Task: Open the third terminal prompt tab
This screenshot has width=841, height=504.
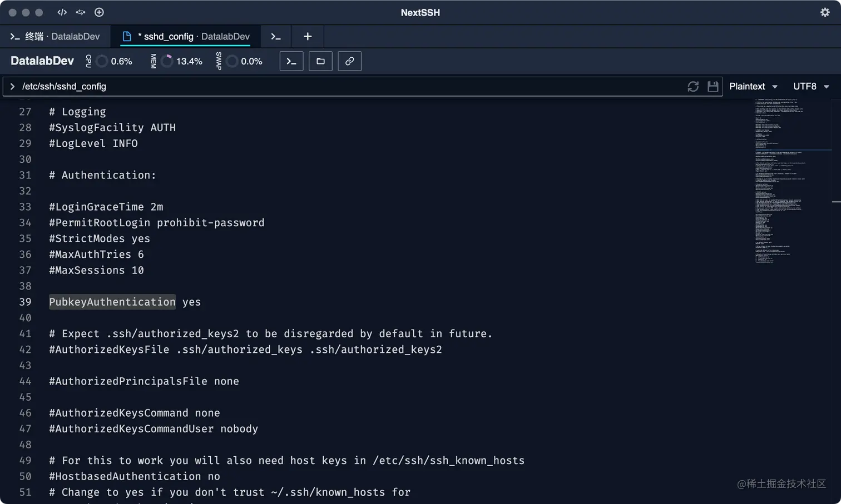Action: (x=276, y=37)
